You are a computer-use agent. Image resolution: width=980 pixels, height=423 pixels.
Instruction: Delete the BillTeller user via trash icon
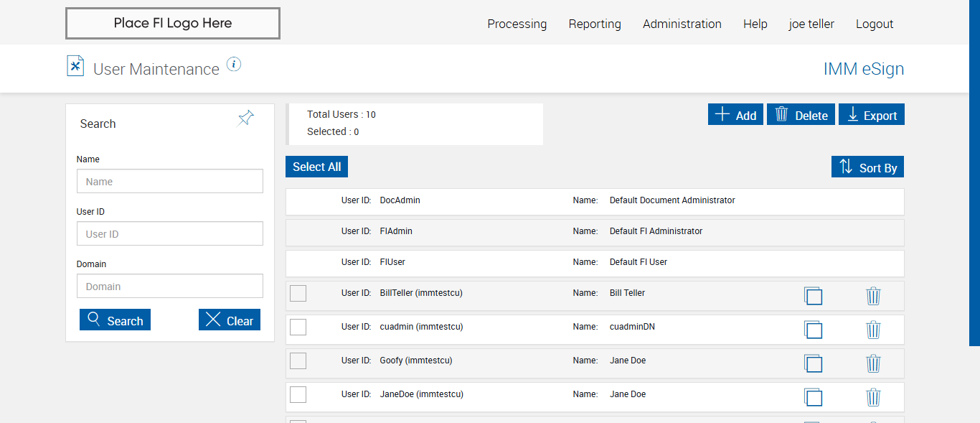click(x=873, y=296)
